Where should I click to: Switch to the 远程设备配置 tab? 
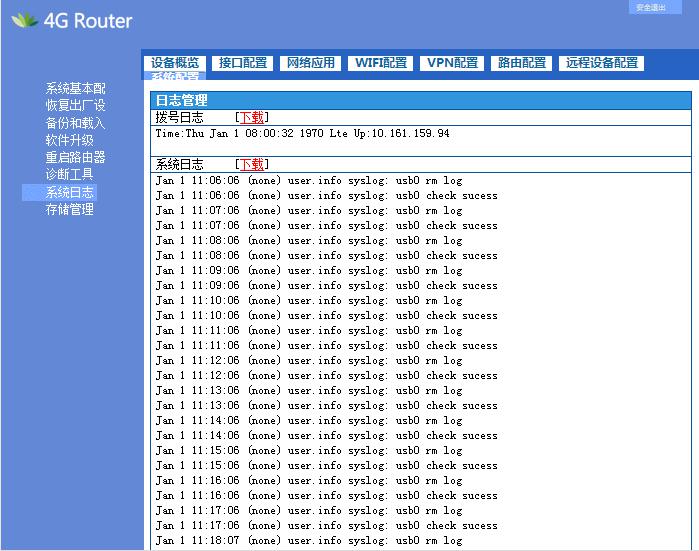click(601, 63)
